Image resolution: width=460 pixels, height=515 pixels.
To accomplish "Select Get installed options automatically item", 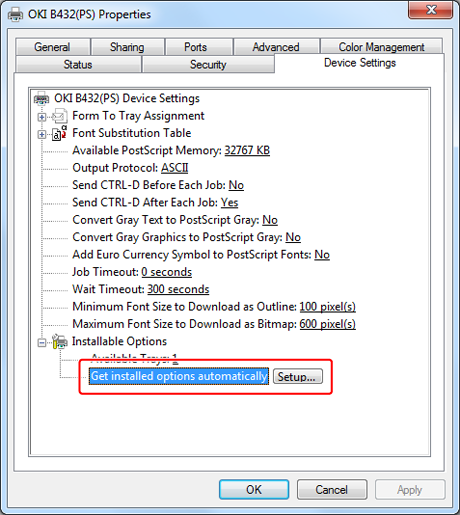I will [x=179, y=376].
